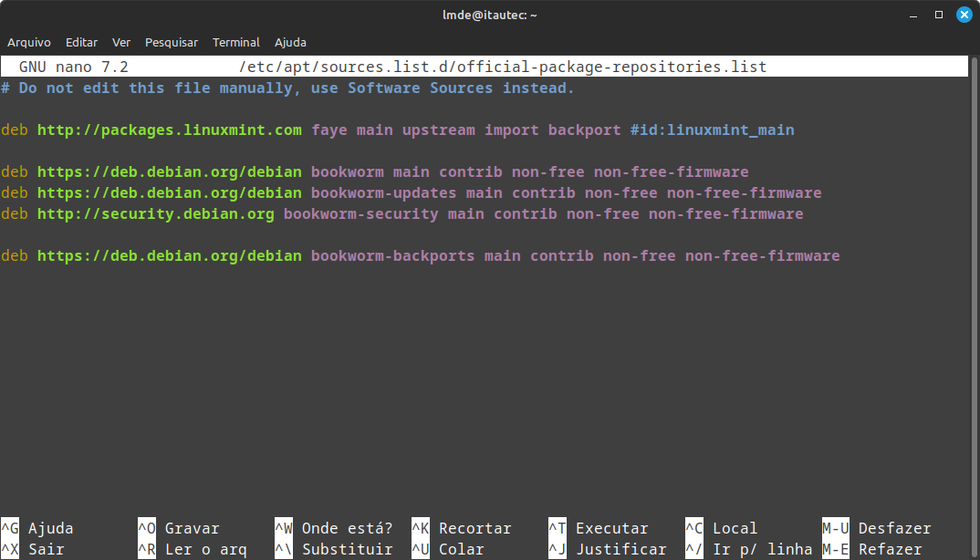Click 'non-free-firmware' on the backports line
The image size is (980, 560).
coord(763,255)
